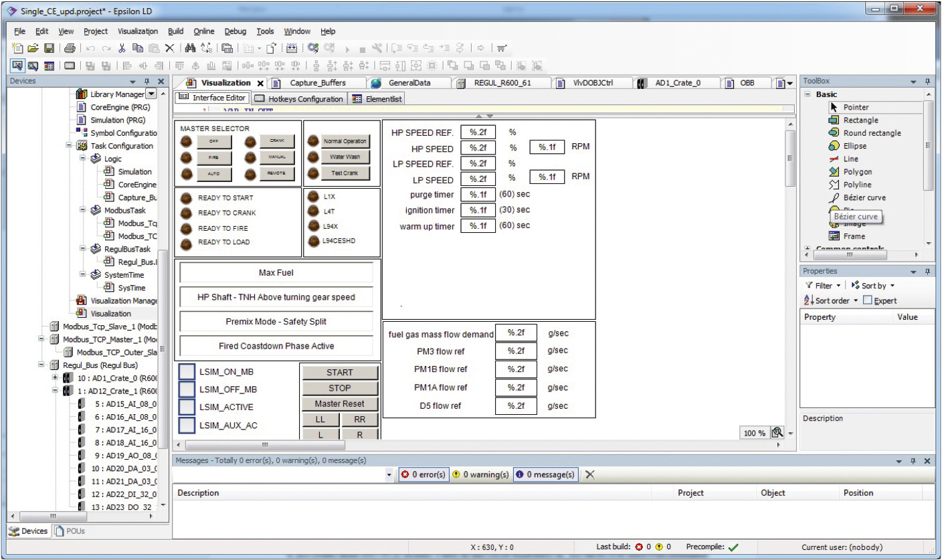Open the Filter dropdown in Properties

click(x=823, y=286)
